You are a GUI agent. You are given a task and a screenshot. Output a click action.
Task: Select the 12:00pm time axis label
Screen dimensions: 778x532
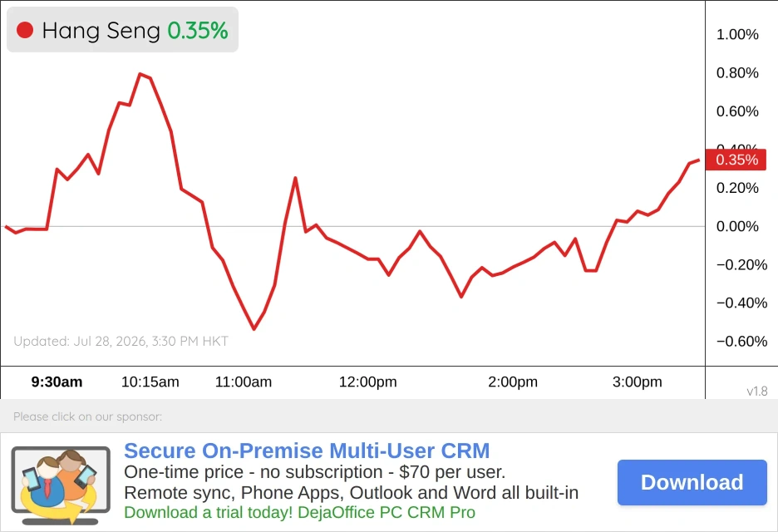[367, 382]
